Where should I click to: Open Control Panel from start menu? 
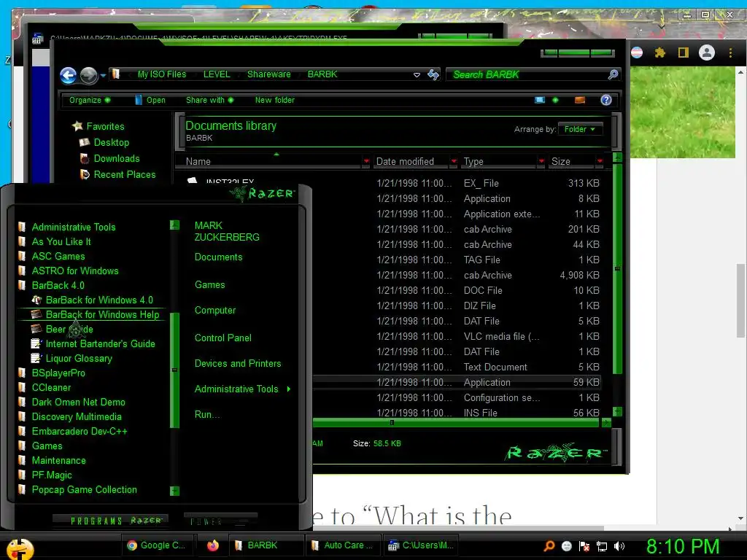[x=223, y=338]
